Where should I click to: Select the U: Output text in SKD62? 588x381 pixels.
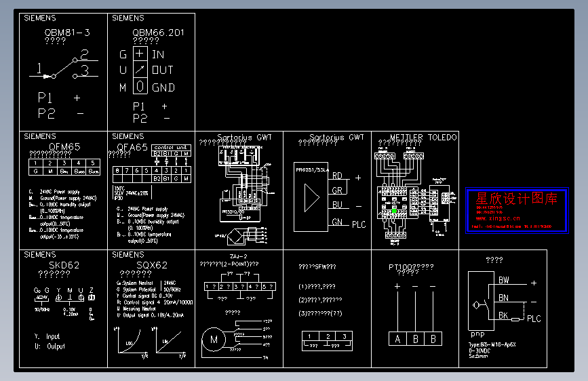click(50, 346)
